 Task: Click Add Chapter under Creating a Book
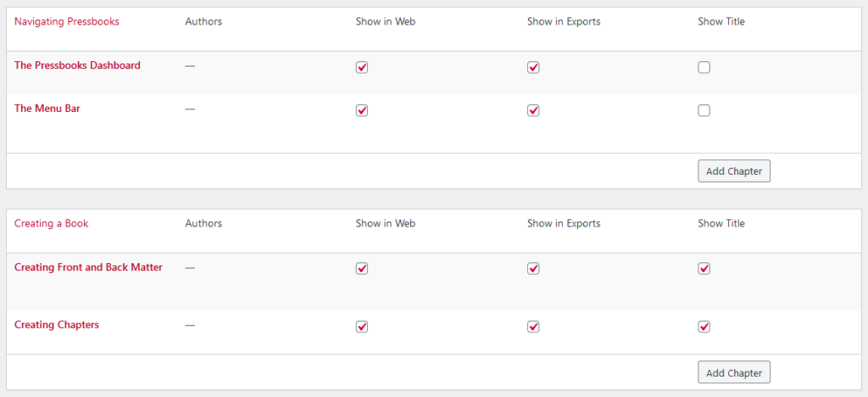[733, 372]
